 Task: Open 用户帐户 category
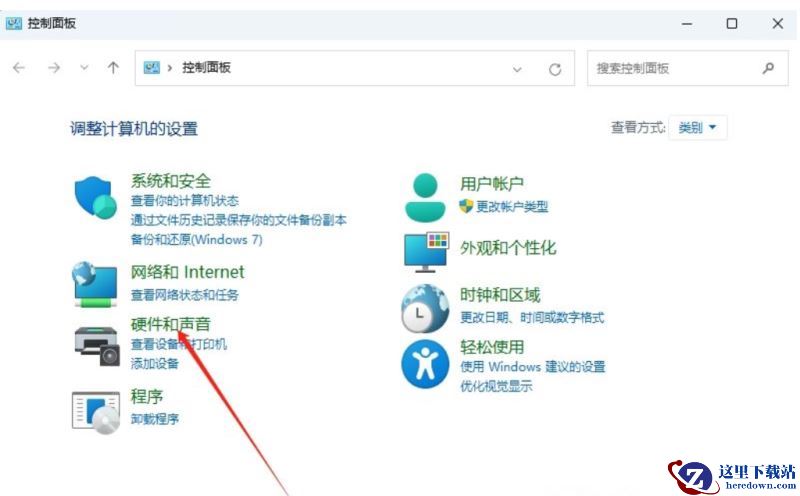(x=492, y=183)
